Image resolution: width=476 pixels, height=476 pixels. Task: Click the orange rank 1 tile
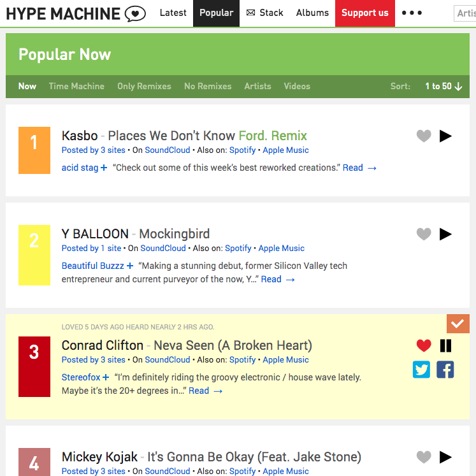point(34,150)
